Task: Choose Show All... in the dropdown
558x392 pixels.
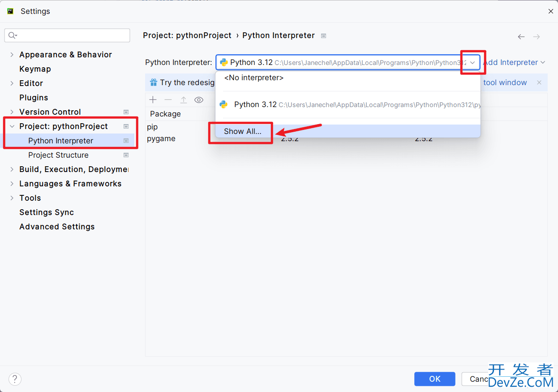Action: pyautogui.click(x=348, y=131)
